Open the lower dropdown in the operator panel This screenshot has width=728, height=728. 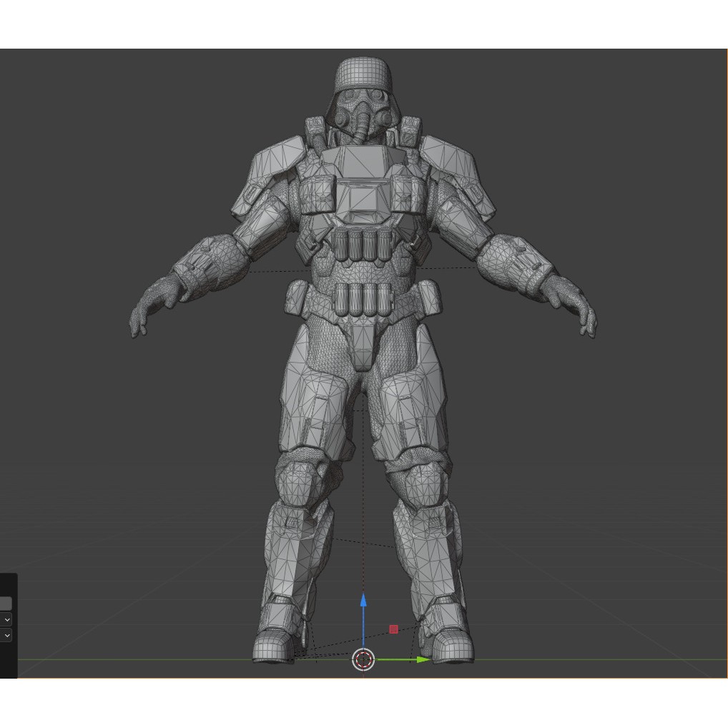click(x=6, y=635)
